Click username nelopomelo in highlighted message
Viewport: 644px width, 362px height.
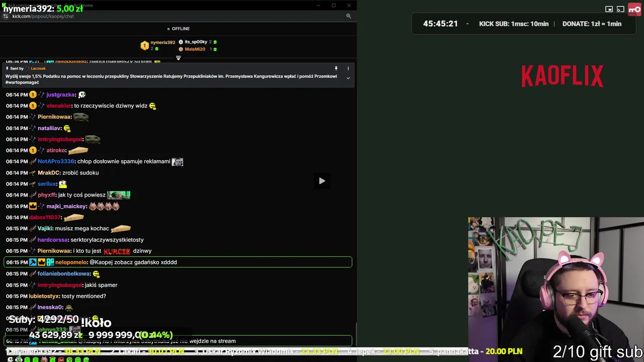[71, 262]
